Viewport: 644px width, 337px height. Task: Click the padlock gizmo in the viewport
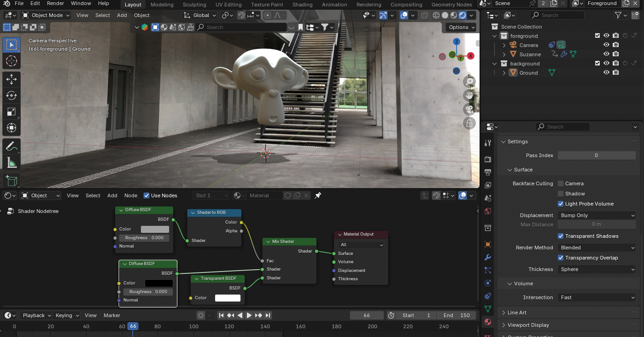coord(469,124)
